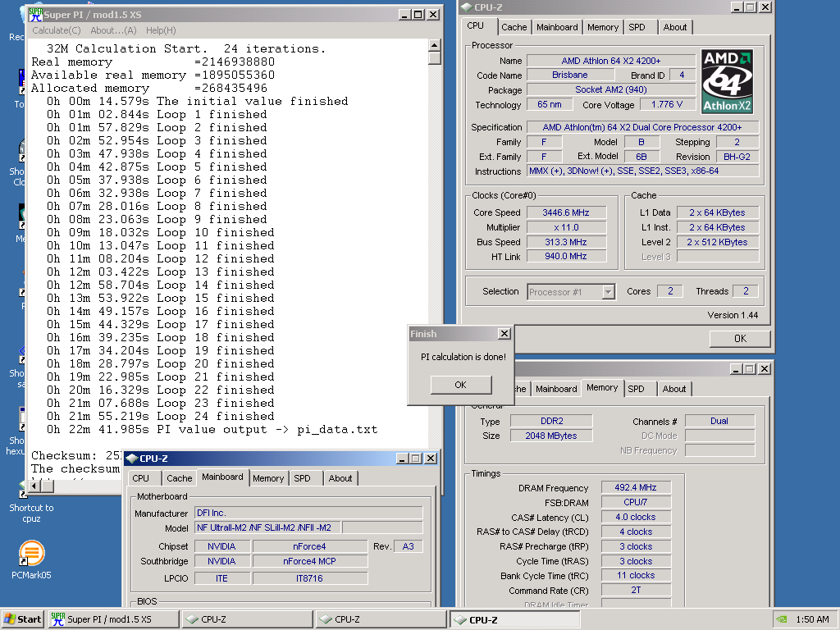Screen dimensions: 840x630
Task: Click the pi_data.txt output line
Action: (212, 430)
